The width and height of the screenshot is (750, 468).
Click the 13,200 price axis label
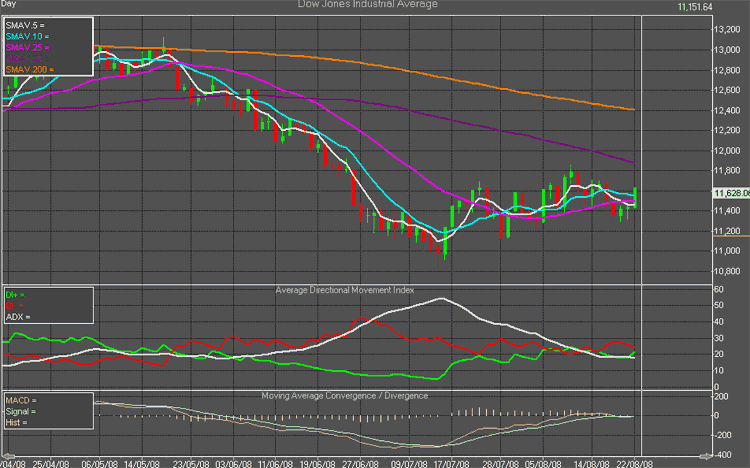click(727, 30)
